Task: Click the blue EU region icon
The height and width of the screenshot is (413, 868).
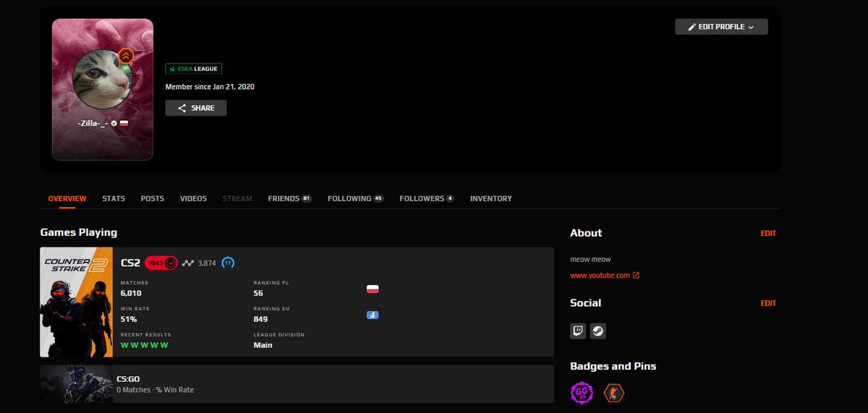Action: tap(373, 315)
